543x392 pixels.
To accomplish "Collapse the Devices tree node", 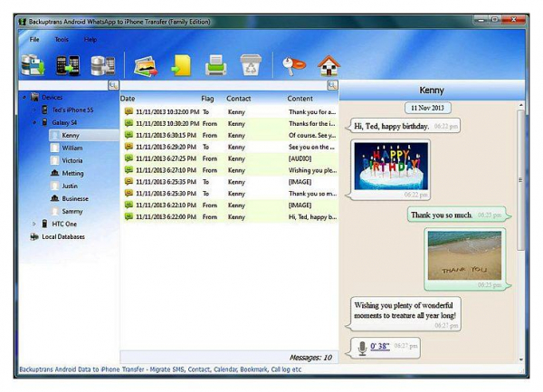I will 24,97.
